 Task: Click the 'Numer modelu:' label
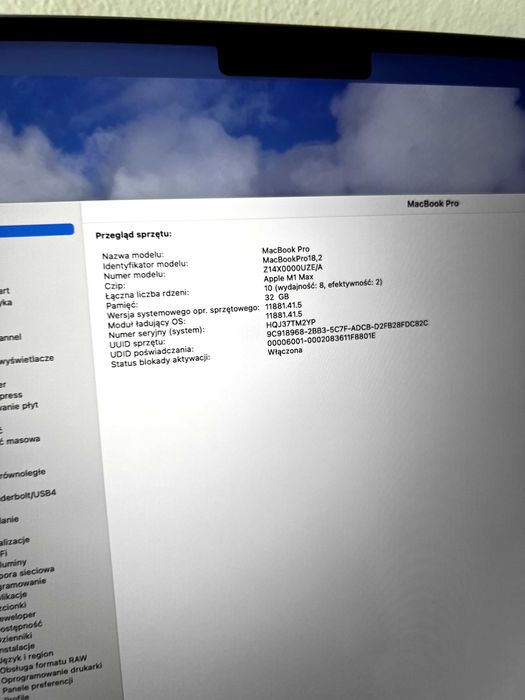(x=134, y=275)
